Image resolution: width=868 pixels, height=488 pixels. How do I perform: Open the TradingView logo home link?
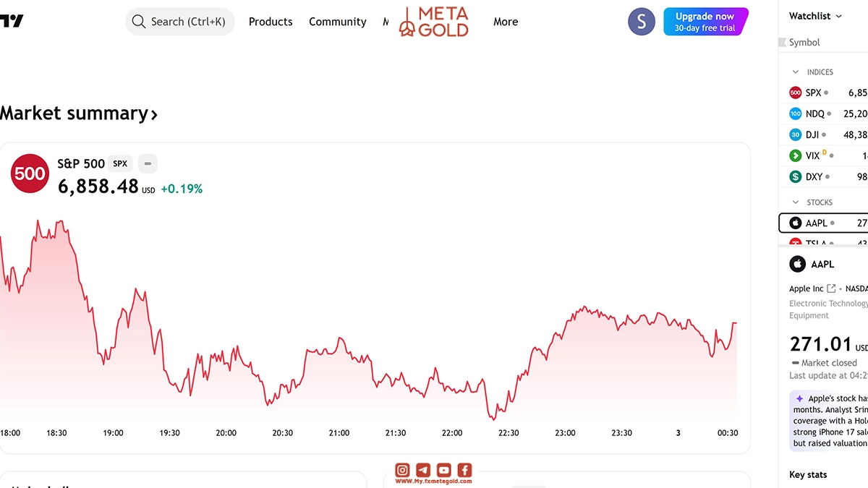[12, 22]
